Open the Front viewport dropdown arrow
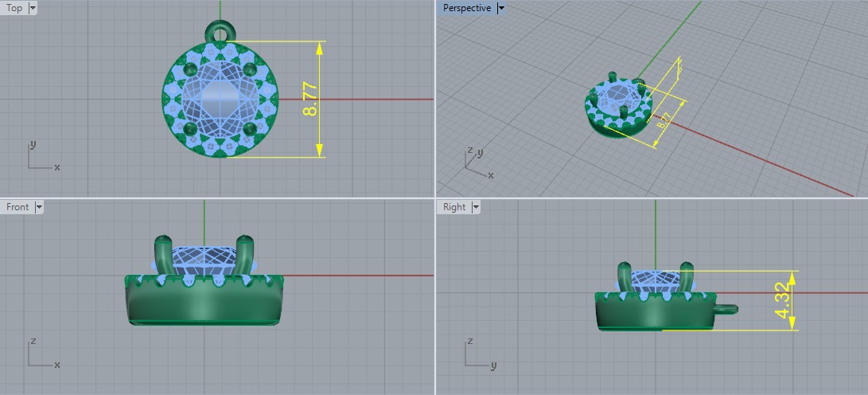The width and height of the screenshot is (868, 395). pos(39,207)
